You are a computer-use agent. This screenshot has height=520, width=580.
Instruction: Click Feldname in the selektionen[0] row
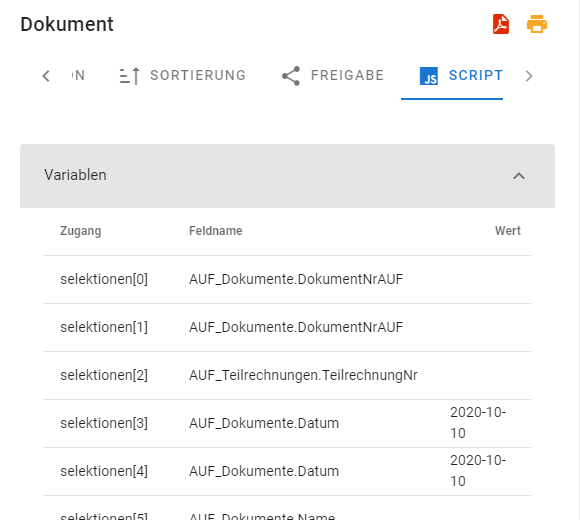click(x=296, y=279)
